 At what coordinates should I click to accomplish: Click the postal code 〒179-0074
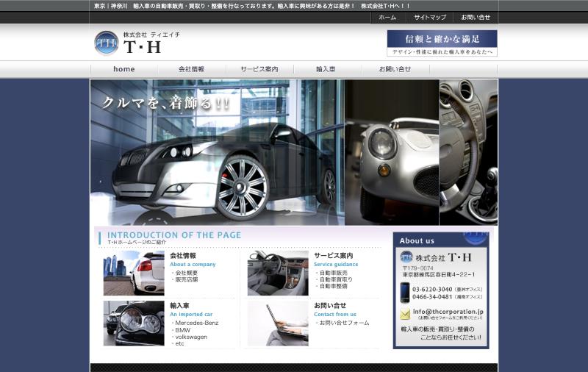tap(417, 268)
